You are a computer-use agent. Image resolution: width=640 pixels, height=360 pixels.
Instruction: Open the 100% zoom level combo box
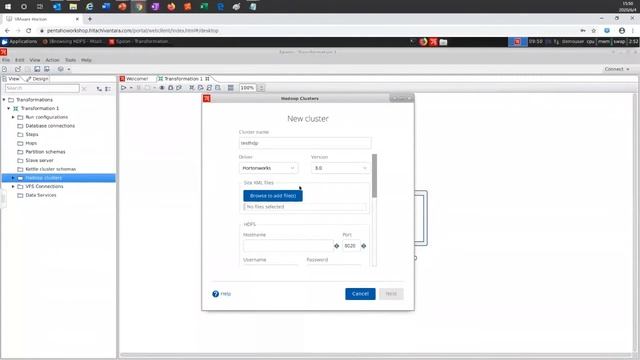tap(247, 88)
